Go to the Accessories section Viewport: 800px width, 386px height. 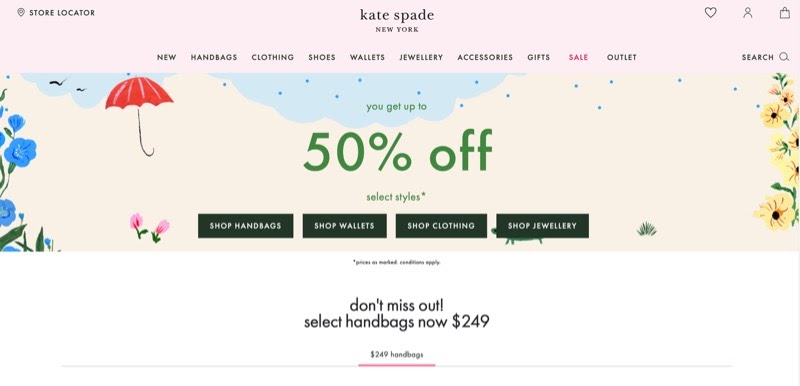485,57
